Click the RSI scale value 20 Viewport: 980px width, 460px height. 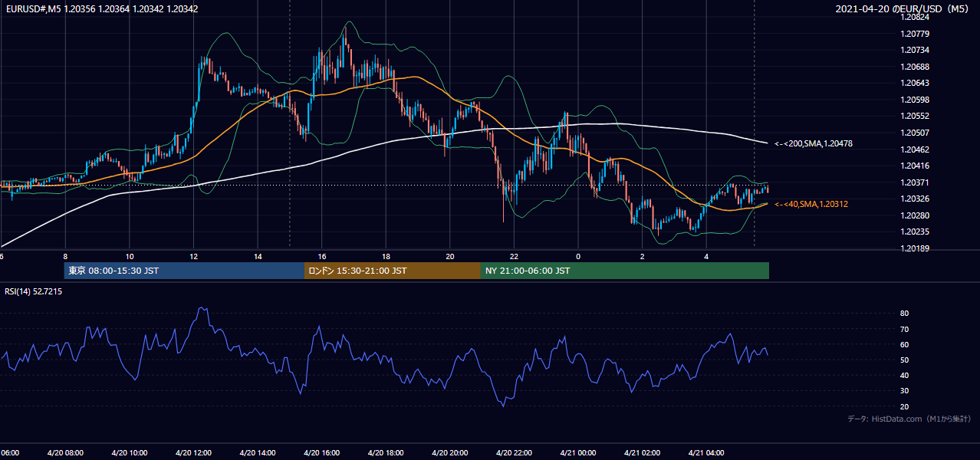(x=904, y=406)
